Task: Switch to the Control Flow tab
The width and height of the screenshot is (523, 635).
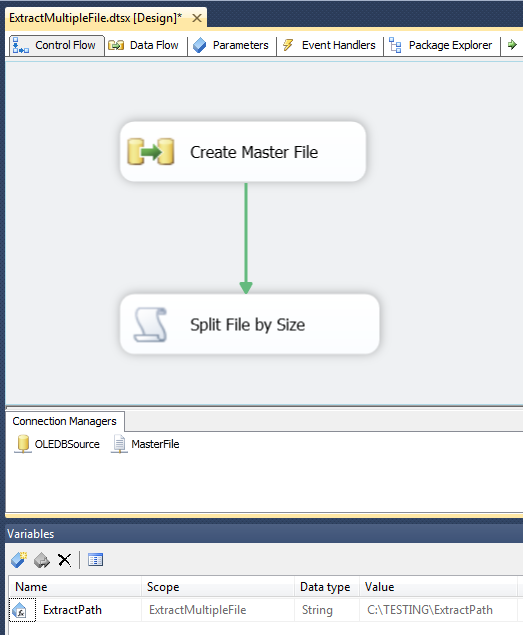Action: click(x=56, y=45)
